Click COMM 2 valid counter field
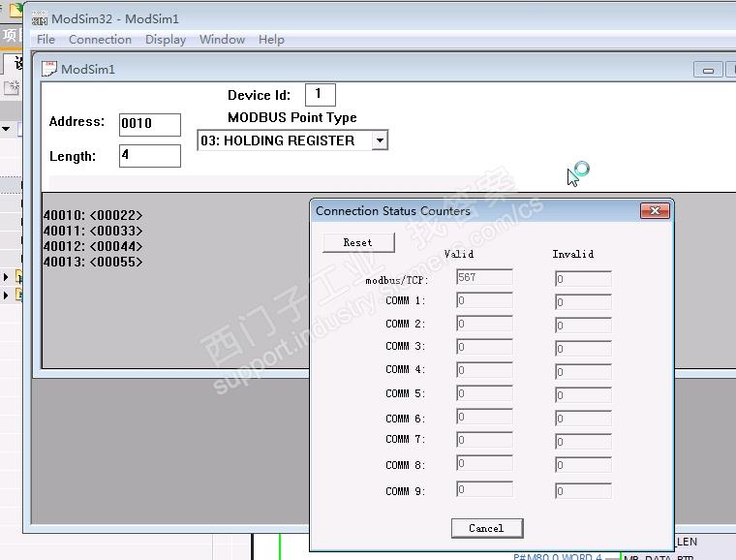Screen dimensions: 736x560 point(484,324)
